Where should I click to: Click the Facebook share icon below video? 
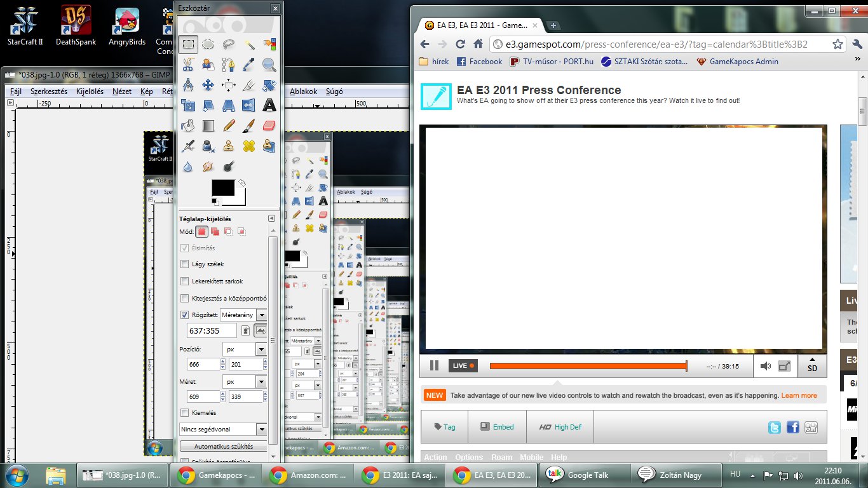point(792,428)
